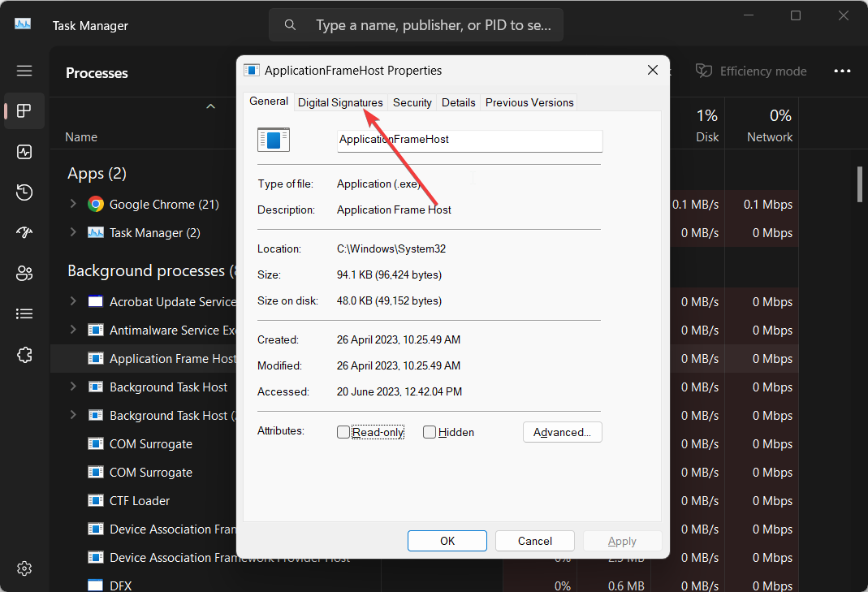Click the Properties dialog title bar icon
The width and height of the screenshot is (868, 592).
pyautogui.click(x=252, y=71)
